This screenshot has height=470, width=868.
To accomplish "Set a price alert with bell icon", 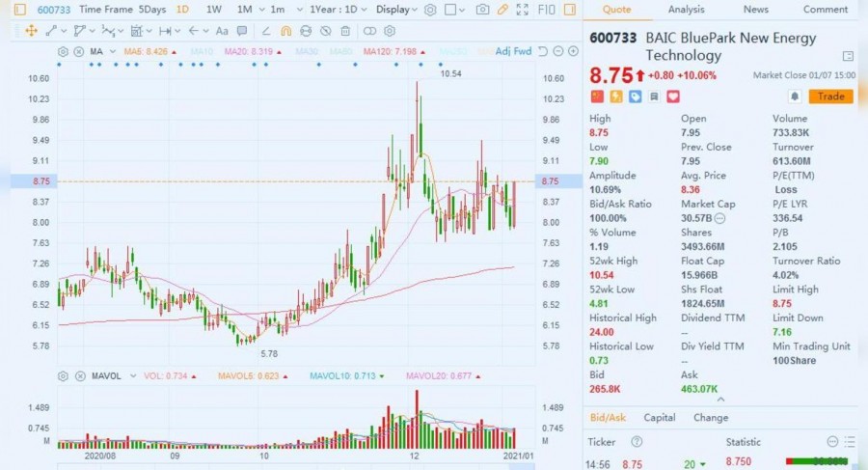I will point(795,97).
